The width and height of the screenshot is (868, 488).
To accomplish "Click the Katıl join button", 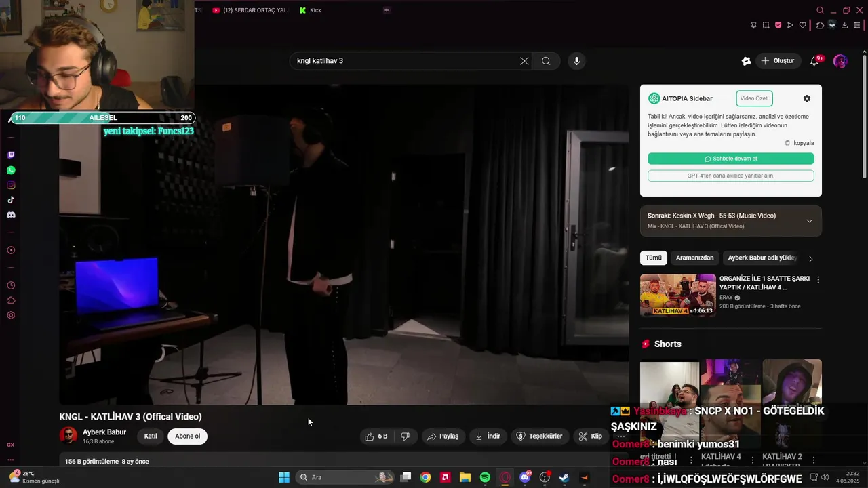I will 151,436.
